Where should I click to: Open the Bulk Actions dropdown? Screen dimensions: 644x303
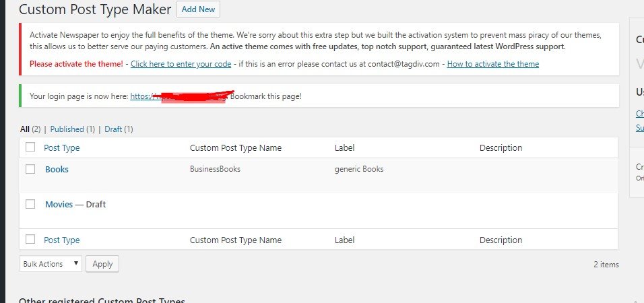click(x=51, y=264)
